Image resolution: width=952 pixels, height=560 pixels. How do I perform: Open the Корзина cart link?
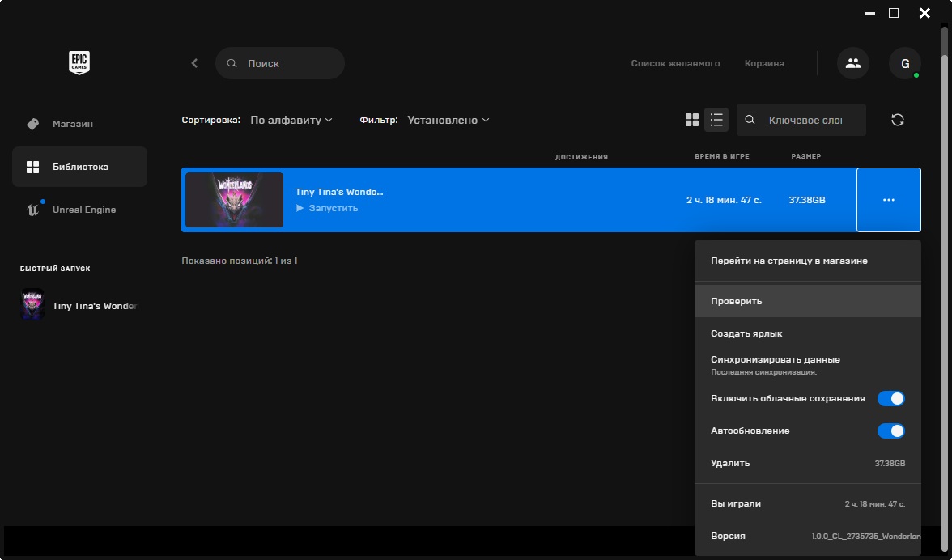point(764,63)
